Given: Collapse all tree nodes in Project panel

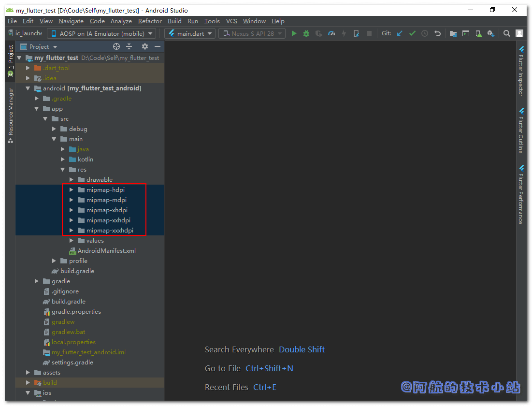Looking at the screenshot, I should point(129,46).
